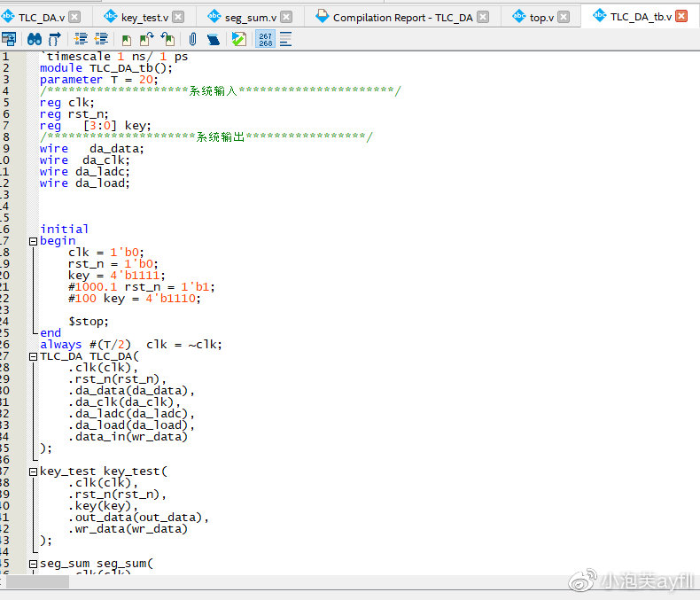
Task: Click the analyze current file checkmark icon
Action: click(239, 39)
